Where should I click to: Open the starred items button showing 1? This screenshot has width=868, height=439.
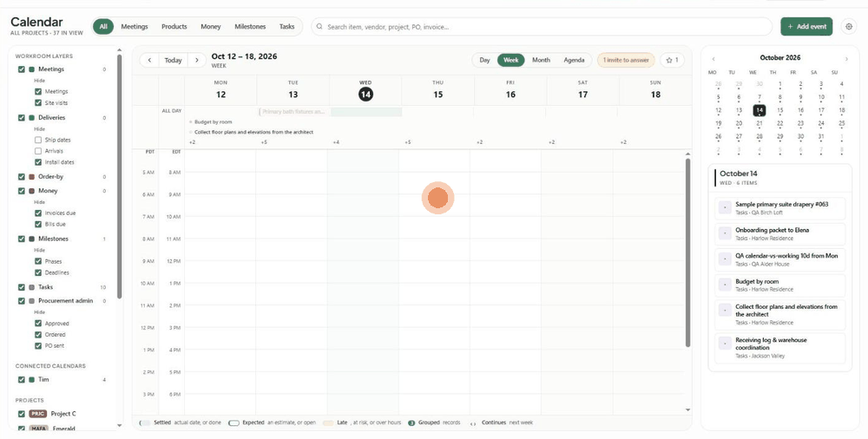pos(672,60)
